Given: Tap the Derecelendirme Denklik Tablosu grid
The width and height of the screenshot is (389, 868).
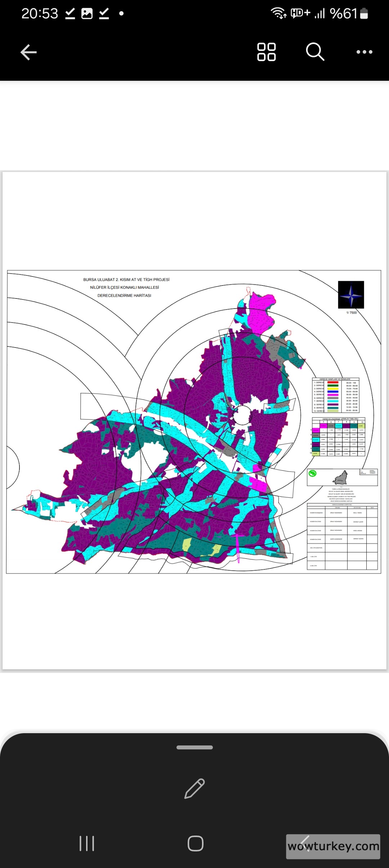Looking at the screenshot, I should [338, 437].
